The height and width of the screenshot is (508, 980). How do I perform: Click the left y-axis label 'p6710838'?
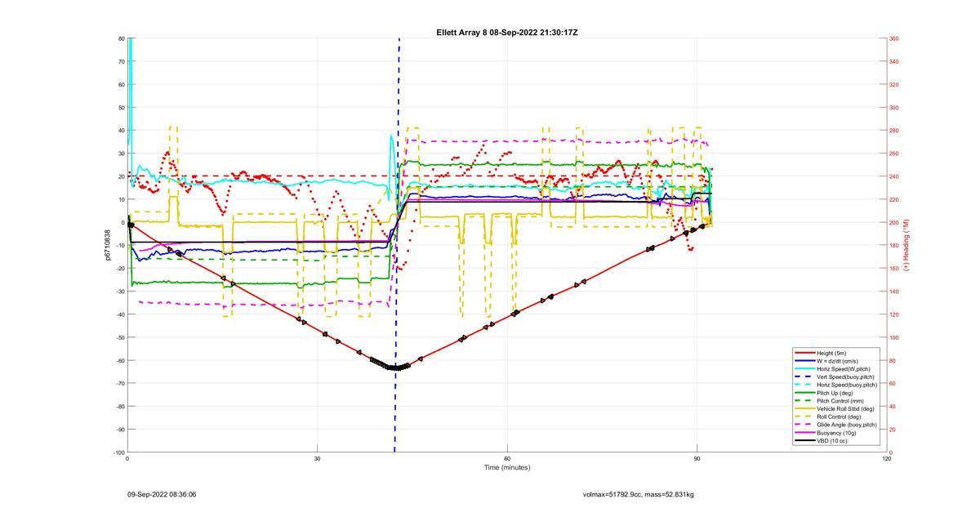pos(107,245)
